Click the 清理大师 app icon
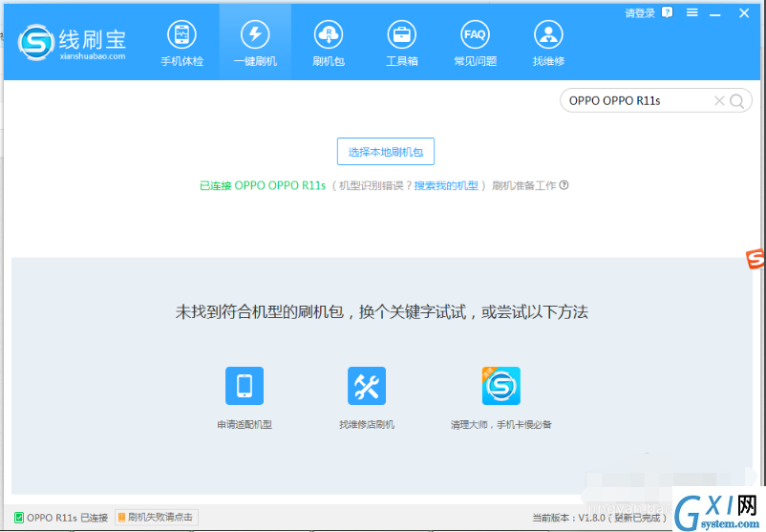The width and height of the screenshot is (766, 532). [x=501, y=386]
